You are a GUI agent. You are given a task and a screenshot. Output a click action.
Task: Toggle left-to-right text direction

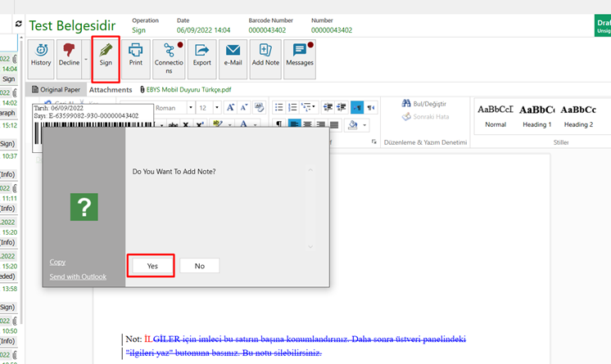[357, 107]
